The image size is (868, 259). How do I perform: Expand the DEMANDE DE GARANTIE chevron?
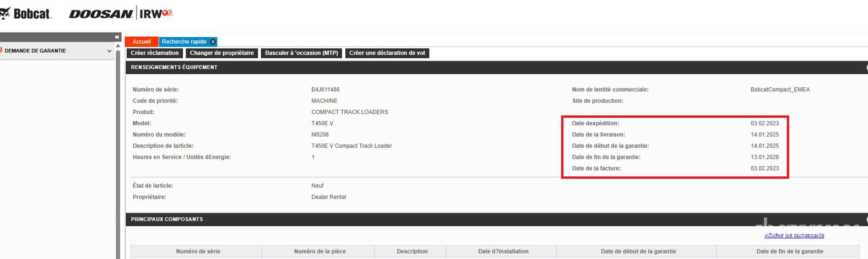[109, 51]
